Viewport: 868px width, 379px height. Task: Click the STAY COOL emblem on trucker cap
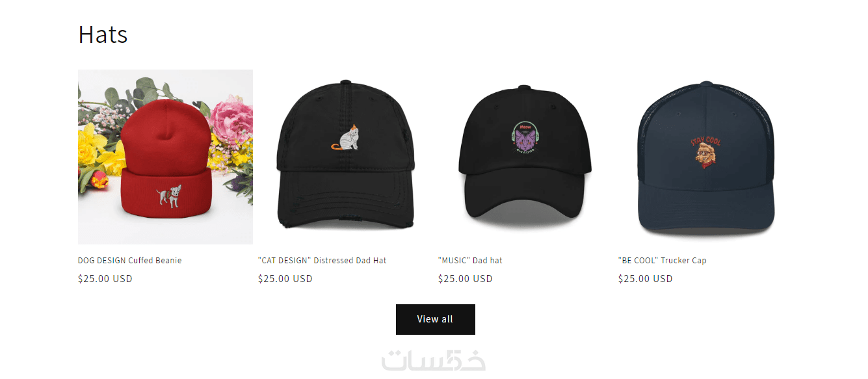pyautogui.click(x=706, y=152)
